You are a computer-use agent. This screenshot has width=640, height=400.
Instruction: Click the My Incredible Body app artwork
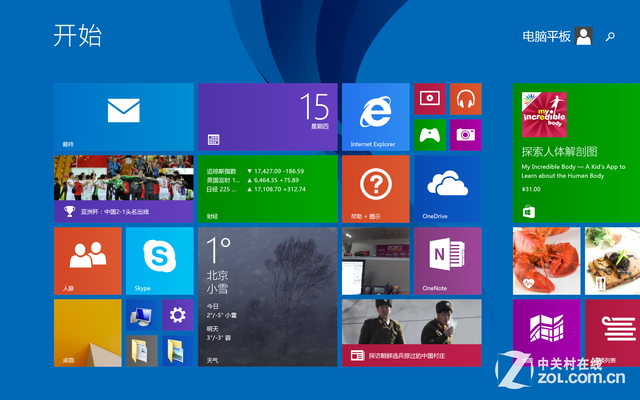click(x=544, y=115)
